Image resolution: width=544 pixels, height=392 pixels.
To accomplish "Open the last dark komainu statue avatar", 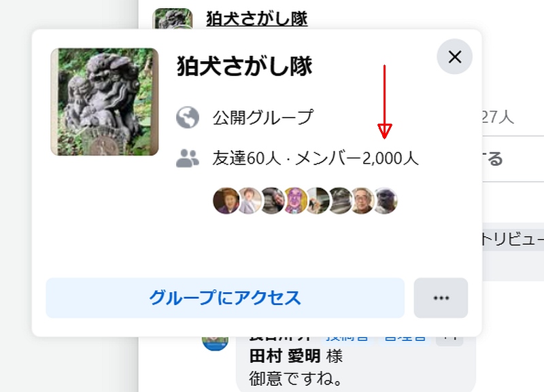I will 385,200.
